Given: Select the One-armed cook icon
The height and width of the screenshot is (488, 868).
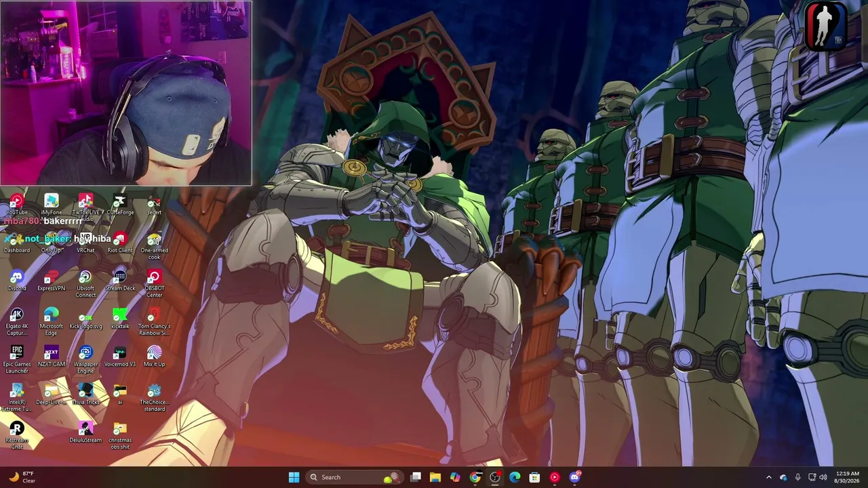Looking at the screenshot, I should (x=154, y=245).
